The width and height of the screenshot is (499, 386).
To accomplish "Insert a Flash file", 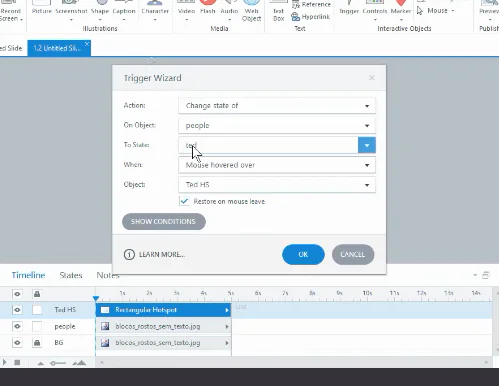I will (207, 8).
